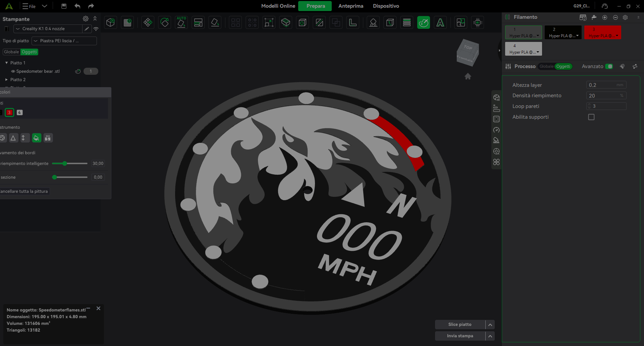The width and height of the screenshot is (644, 346).
Task: Toggle the Avanzato switch
Action: tap(609, 66)
